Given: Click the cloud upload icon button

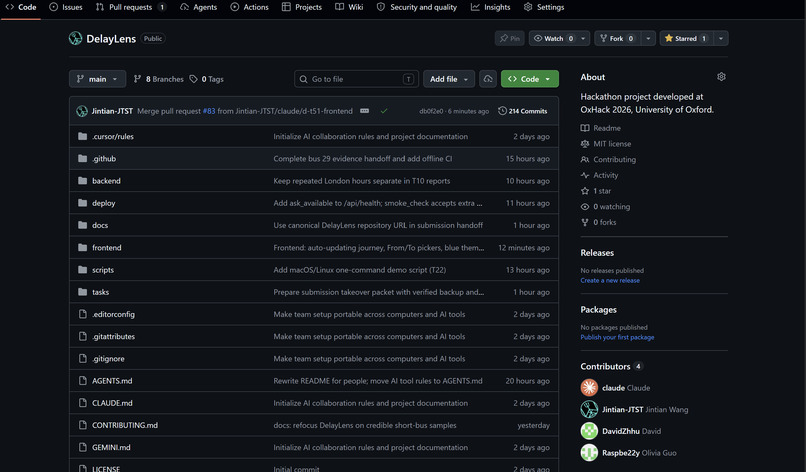Looking at the screenshot, I should click(x=488, y=79).
